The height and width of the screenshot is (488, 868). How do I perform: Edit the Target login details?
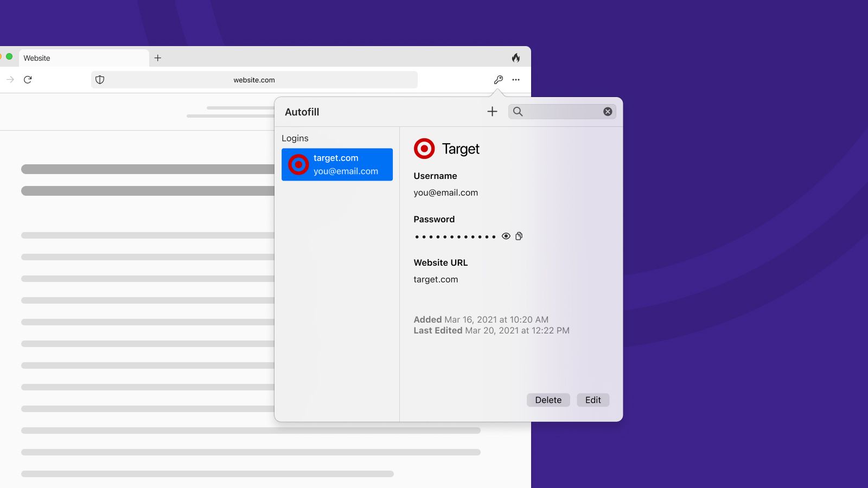pyautogui.click(x=592, y=400)
